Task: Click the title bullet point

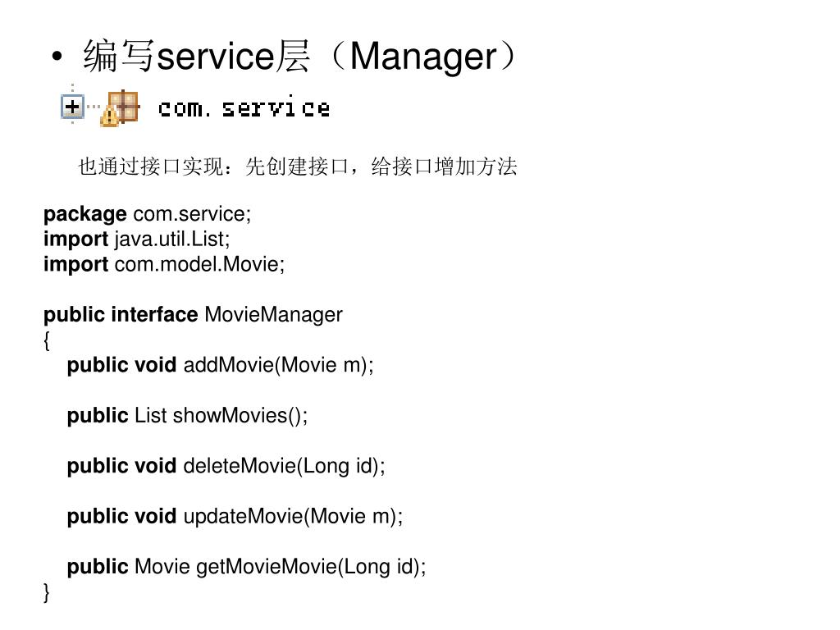Action: point(57,57)
